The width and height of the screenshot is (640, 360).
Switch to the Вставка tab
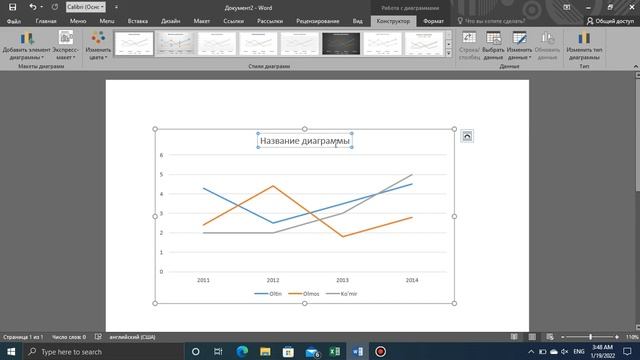(138, 21)
